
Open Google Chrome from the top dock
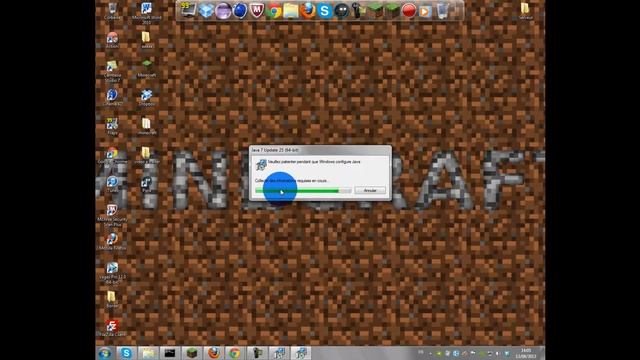coord(274,11)
